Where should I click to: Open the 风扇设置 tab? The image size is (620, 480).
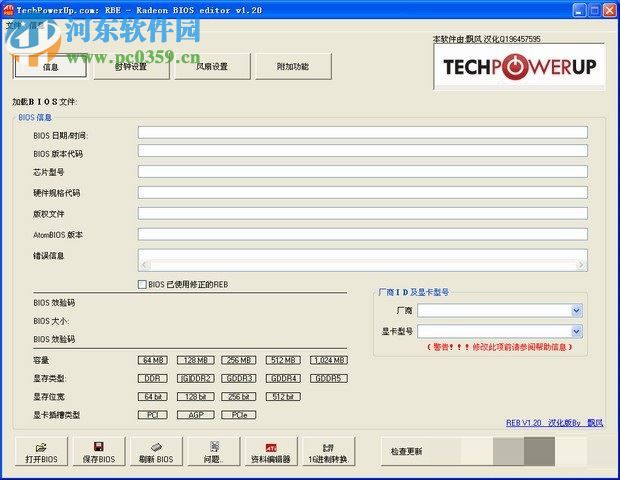tap(212, 66)
